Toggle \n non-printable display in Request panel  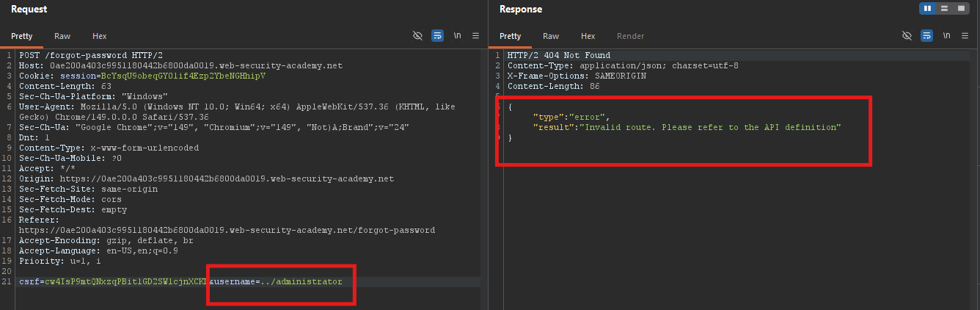pyautogui.click(x=458, y=35)
